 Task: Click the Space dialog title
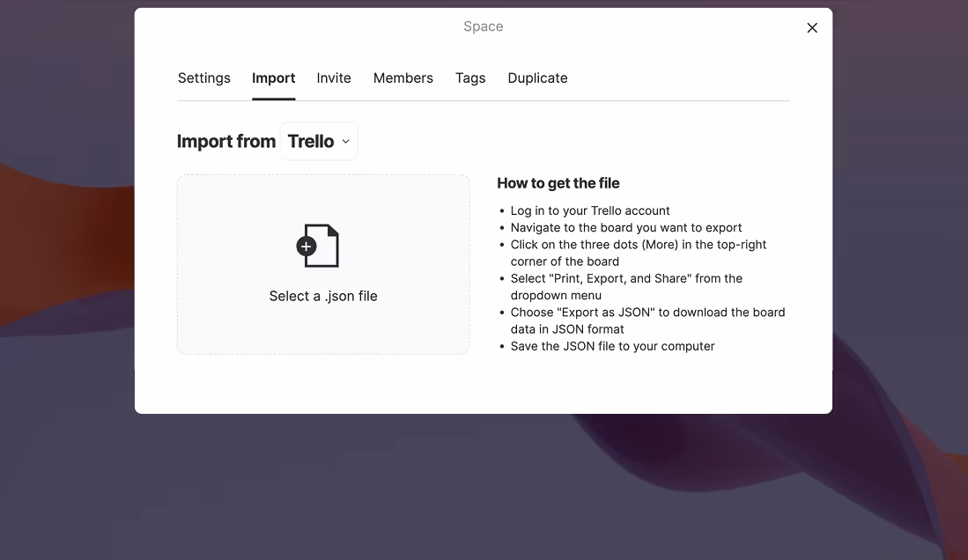coord(483,26)
